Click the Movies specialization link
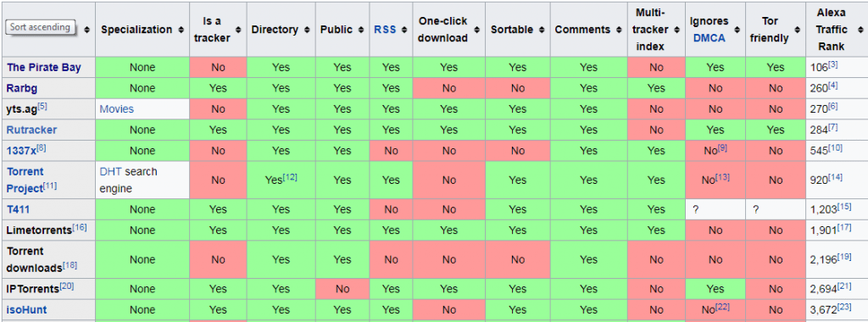 pos(117,109)
